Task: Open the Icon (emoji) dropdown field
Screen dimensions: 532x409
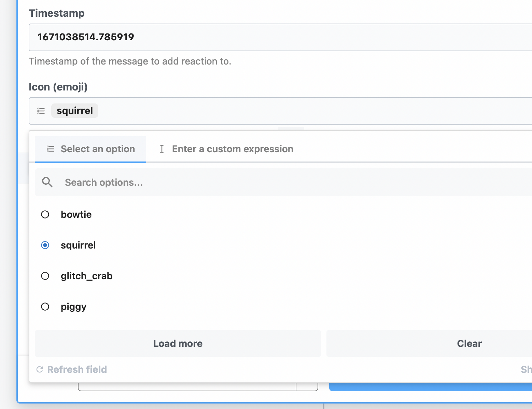Action: [x=239, y=111]
